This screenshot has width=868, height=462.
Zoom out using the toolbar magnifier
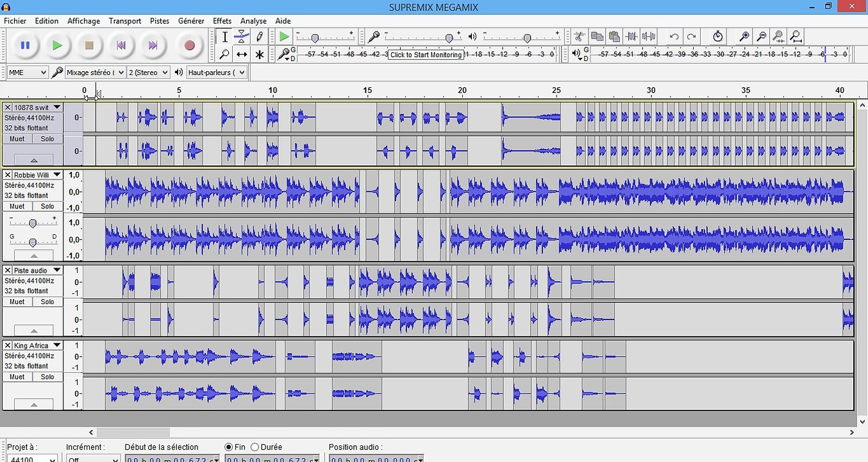click(x=762, y=37)
